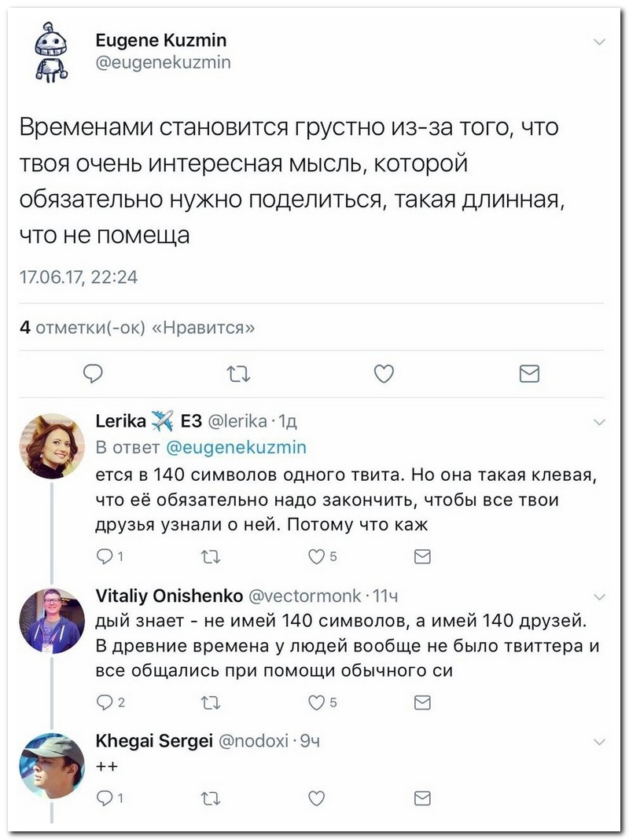629x840 pixels.
Task: Like Lerika's reply with 5 likes
Action: (322, 557)
